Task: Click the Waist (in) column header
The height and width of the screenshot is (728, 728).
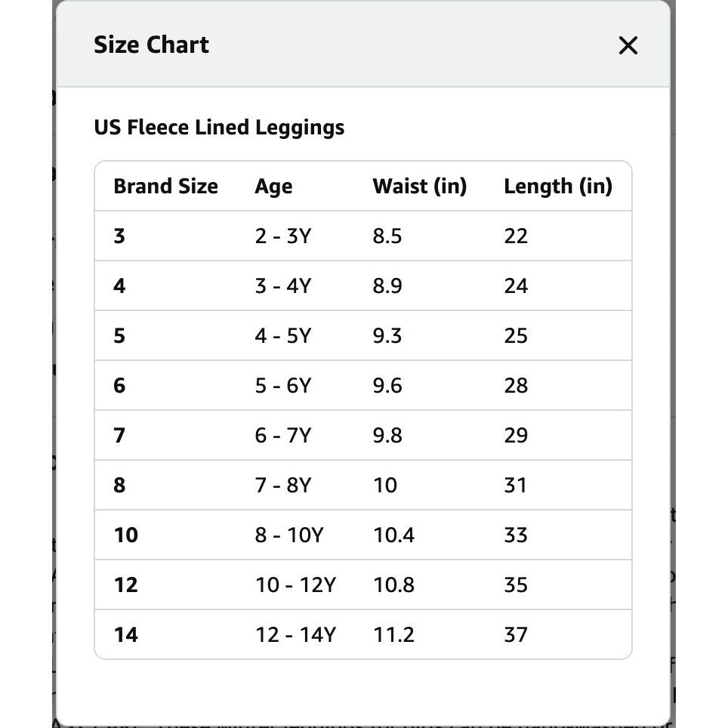Action: (420, 187)
